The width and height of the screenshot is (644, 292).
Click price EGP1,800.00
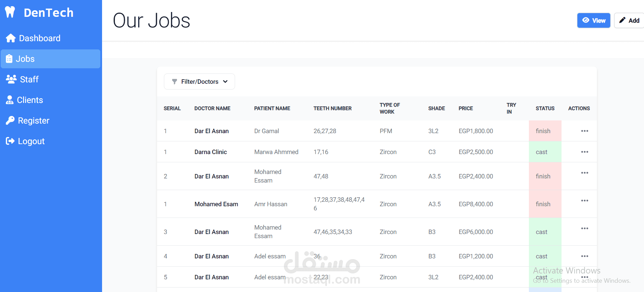[476, 131]
